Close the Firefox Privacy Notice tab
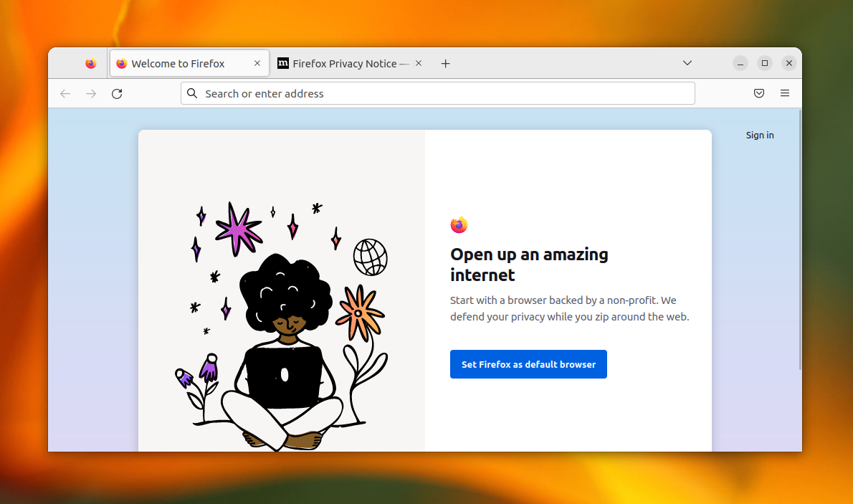Screen dimensions: 853x504 [x=419, y=64]
